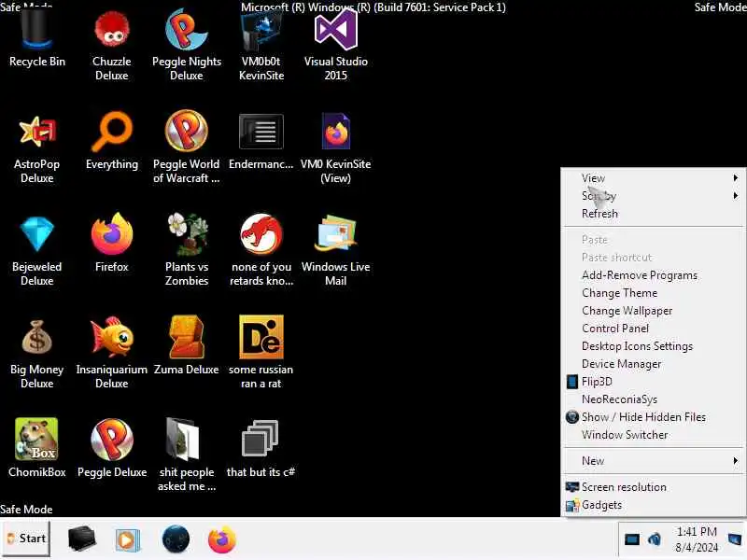The width and height of the screenshot is (747, 560).
Task: Open Gadgets from the context menu
Action: click(652, 505)
